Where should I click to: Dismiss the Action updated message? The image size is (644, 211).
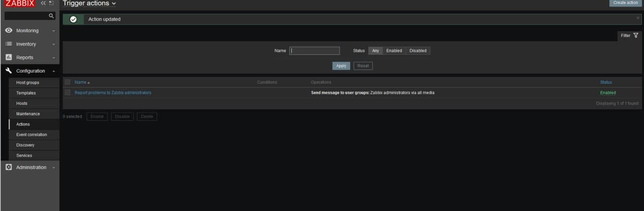[638, 18]
